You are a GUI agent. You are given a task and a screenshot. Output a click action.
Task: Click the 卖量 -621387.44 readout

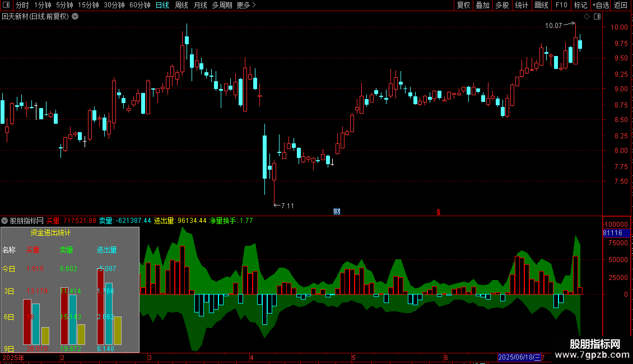[125, 221]
